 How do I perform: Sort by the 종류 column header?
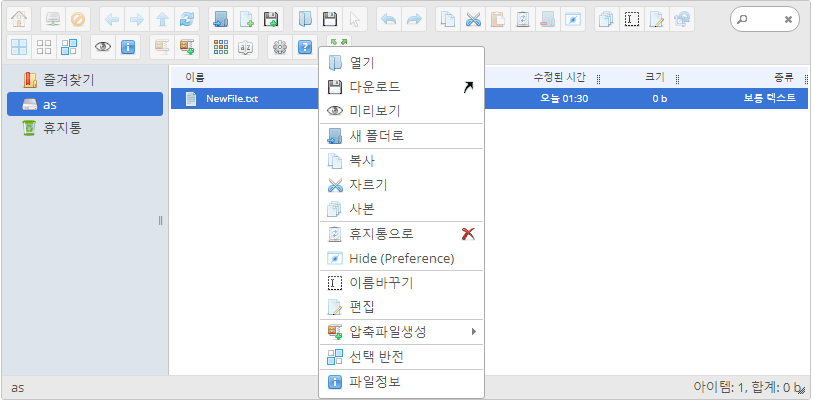784,78
